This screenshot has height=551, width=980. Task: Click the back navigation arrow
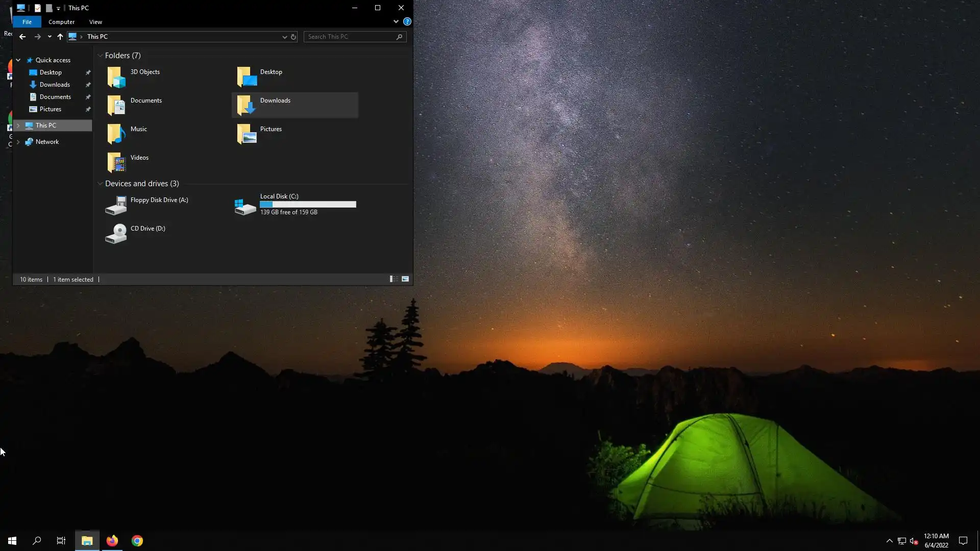point(22,37)
